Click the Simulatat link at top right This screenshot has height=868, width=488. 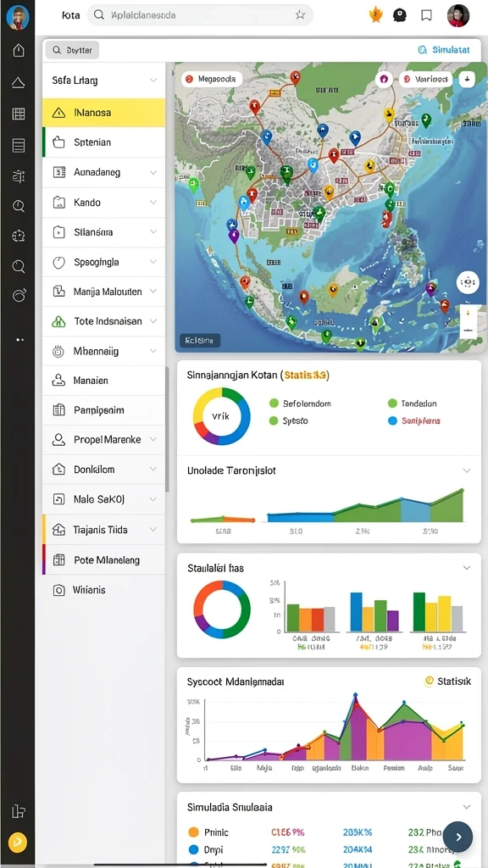coord(444,50)
